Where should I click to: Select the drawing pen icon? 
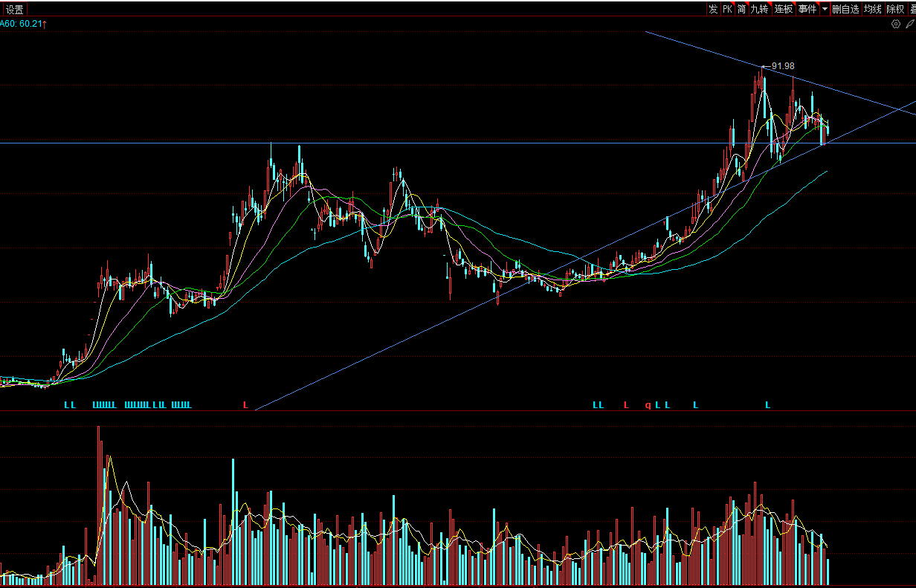pos(909,24)
